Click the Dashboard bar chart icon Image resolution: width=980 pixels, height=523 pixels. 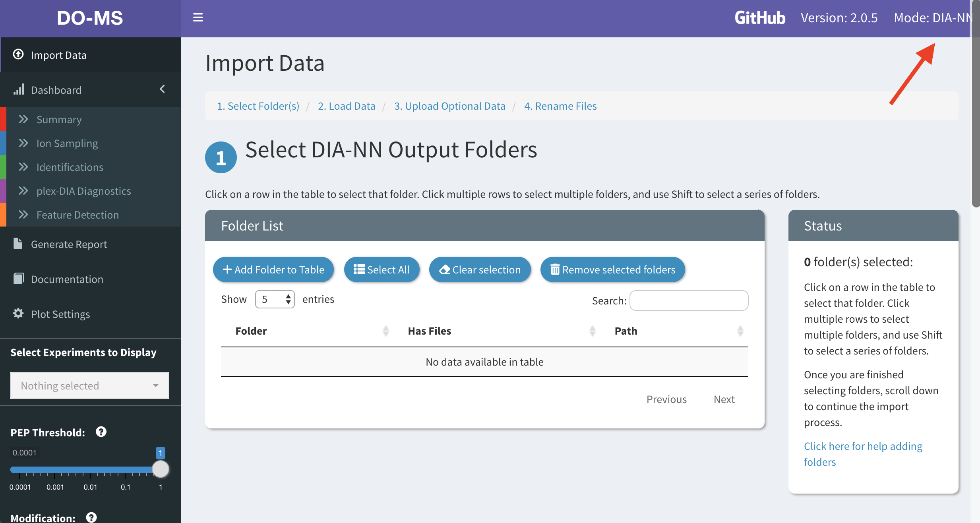coord(19,89)
